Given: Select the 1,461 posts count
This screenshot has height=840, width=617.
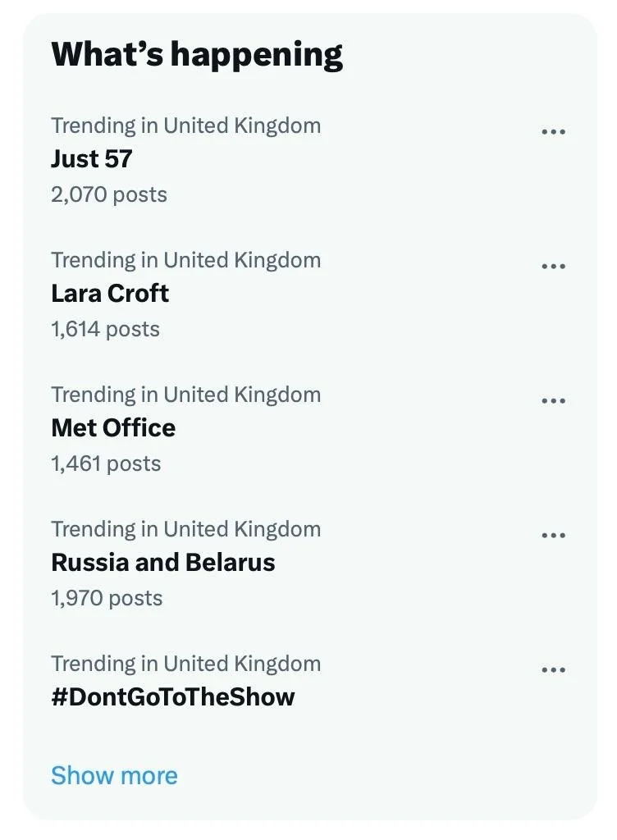Looking at the screenshot, I should 106,463.
